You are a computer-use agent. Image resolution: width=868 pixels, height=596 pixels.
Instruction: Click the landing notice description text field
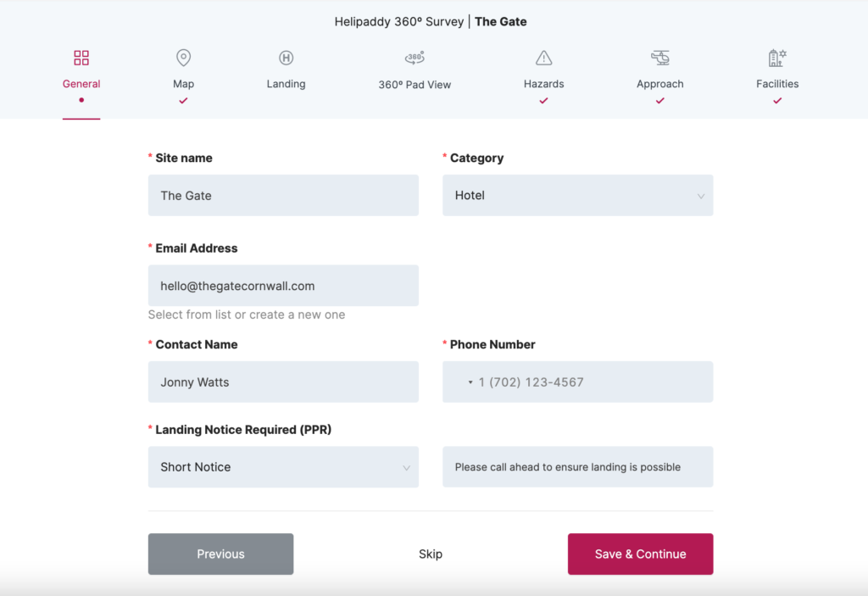click(577, 467)
